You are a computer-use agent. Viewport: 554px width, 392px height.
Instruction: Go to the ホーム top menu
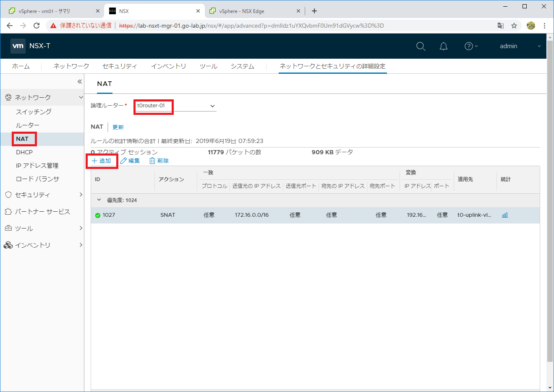(x=21, y=66)
